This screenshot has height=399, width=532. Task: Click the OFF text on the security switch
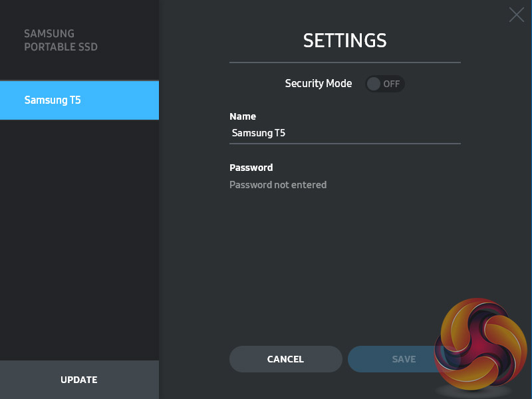pyautogui.click(x=392, y=84)
